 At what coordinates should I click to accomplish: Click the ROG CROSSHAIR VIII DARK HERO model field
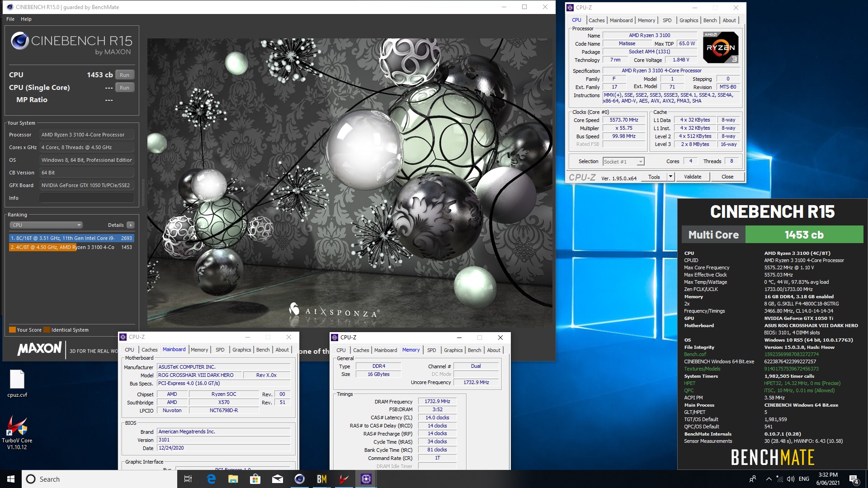coord(199,375)
